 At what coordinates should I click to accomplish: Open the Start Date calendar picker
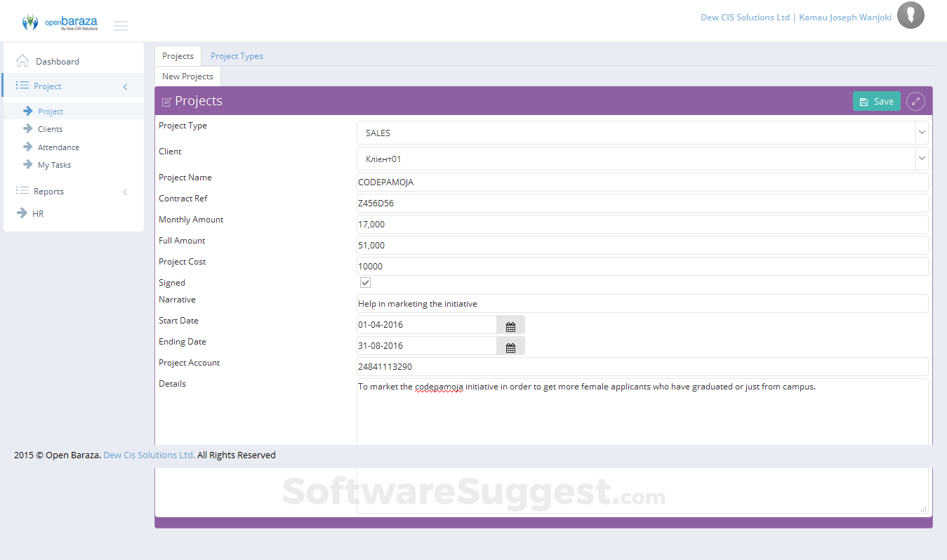510,324
